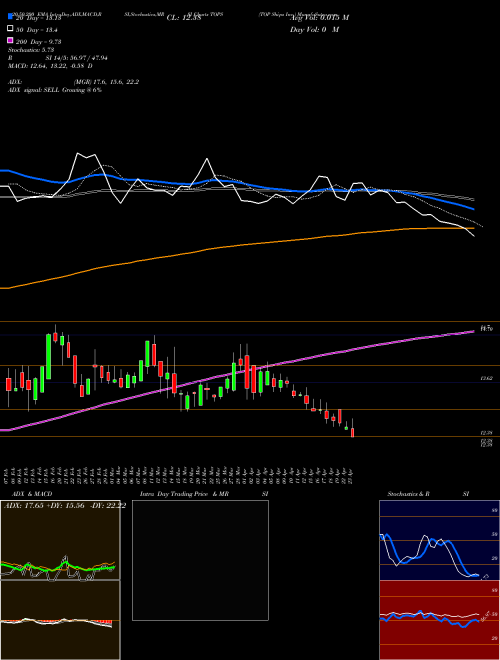This screenshot has height=660, width=500.
Task: Click the white 50 Day legend swatch
Action: (x=11, y=29)
